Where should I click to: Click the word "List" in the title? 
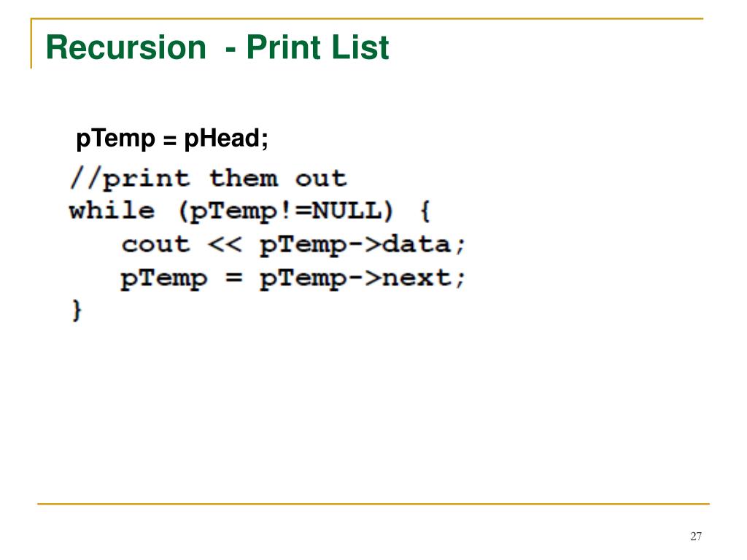pyautogui.click(x=363, y=48)
